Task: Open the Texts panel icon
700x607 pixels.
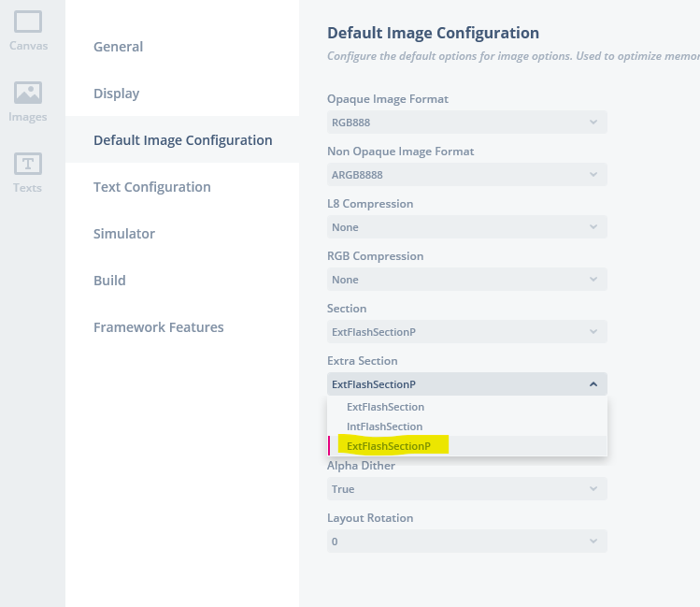Action: coord(28,171)
